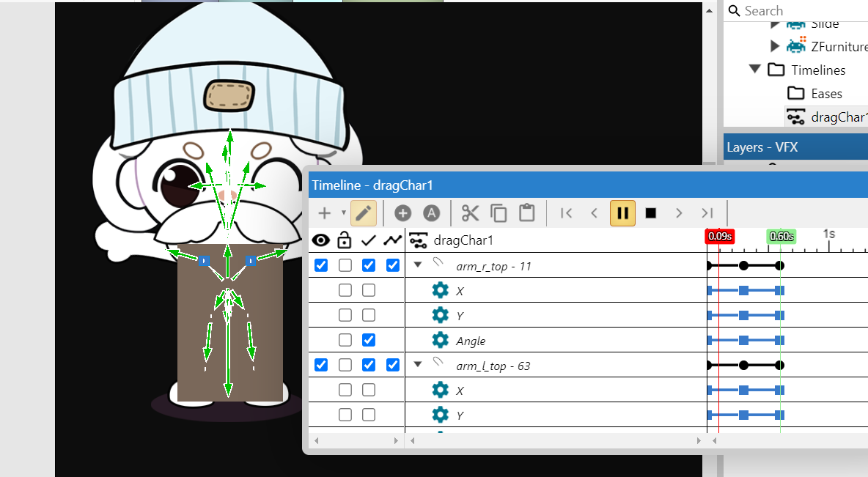The width and height of the screenshot is (868, 477).
Task: Toggle the pencil edit mode button
Action: 364,213
